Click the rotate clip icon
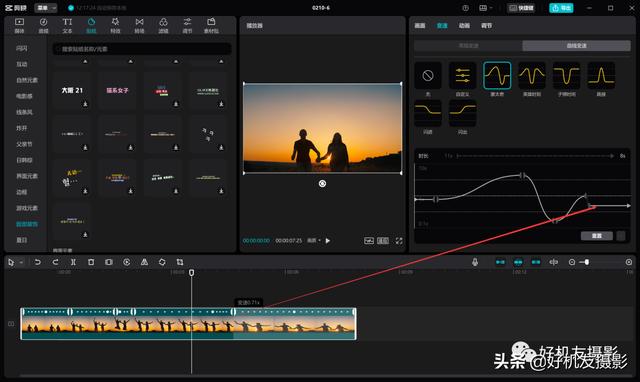640x382 pixels. pyautogui.click(x=162, y=262)
